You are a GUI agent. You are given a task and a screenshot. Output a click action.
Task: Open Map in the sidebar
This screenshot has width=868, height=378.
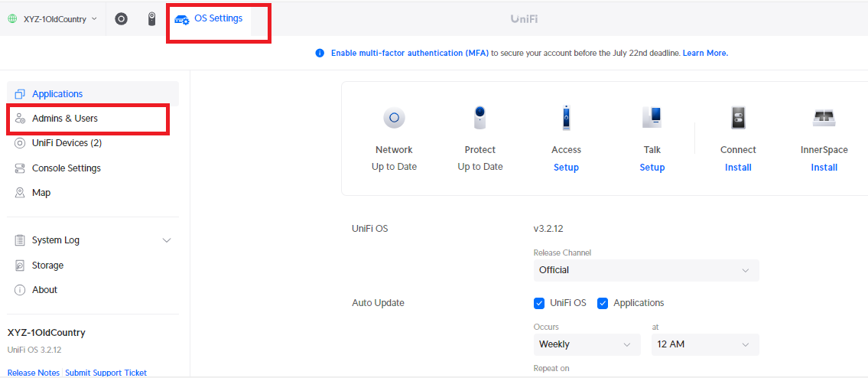[93, 193]
